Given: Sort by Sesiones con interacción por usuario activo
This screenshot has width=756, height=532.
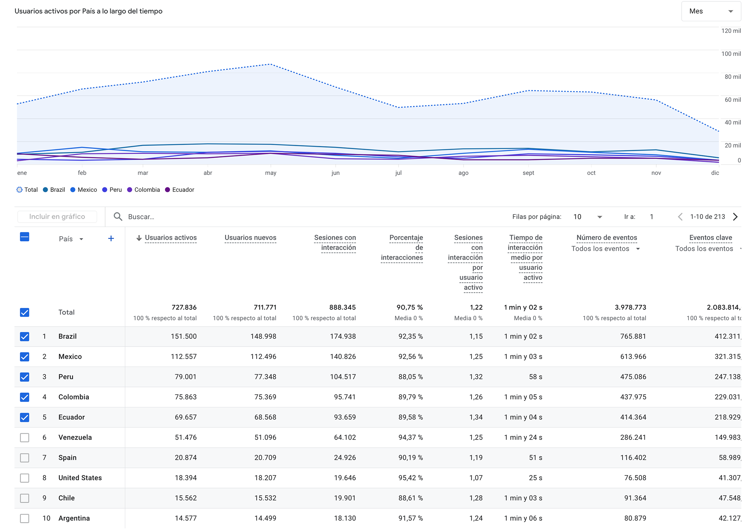Looking at the screenshot, I should click(x=465, y=263).
